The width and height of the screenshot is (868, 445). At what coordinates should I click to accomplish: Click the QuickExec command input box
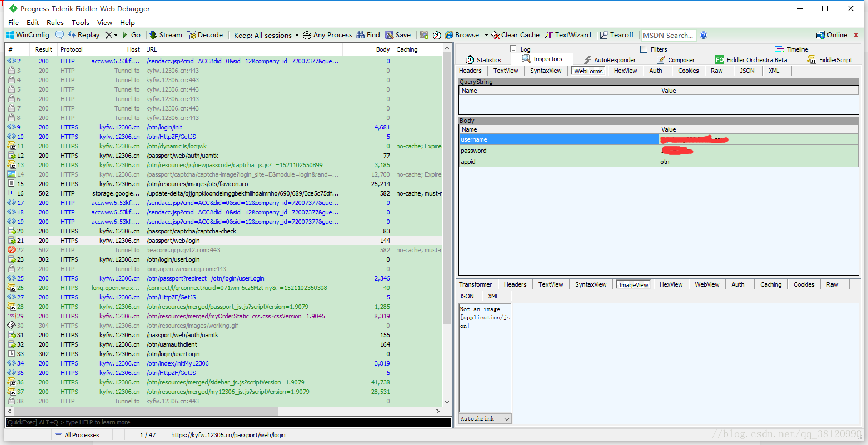[x=228, y=422]
